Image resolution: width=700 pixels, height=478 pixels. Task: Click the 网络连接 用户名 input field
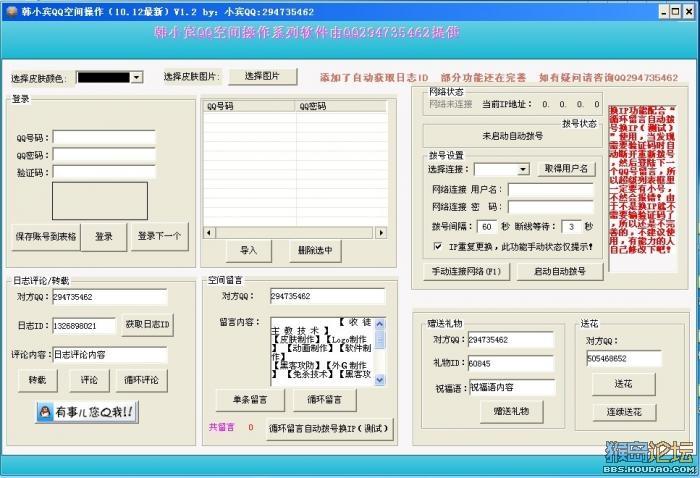click(550, 190)
